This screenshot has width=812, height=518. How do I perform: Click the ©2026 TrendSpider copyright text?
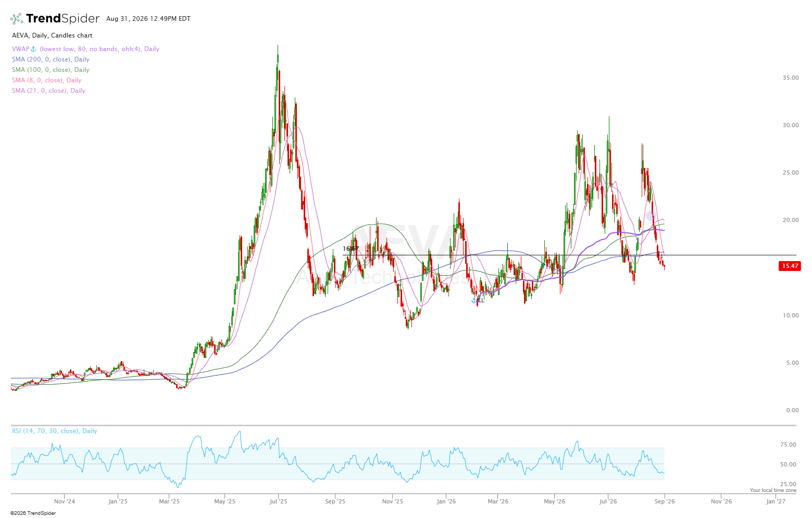pos(33,513)
